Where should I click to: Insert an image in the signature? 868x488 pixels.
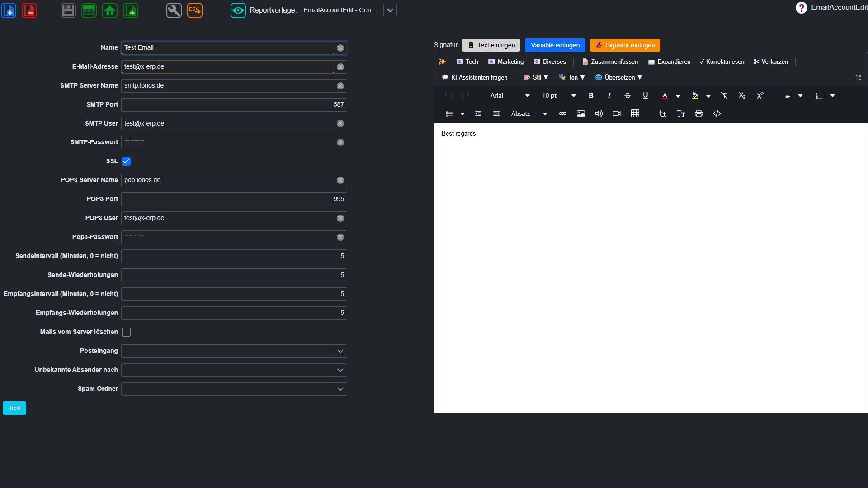tap(581, 113)
